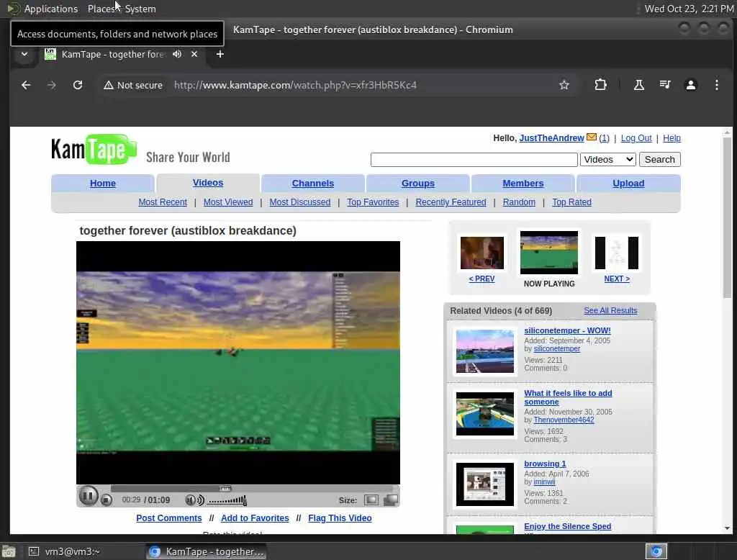
Task: Open the System menu
Action: (140, 9)
